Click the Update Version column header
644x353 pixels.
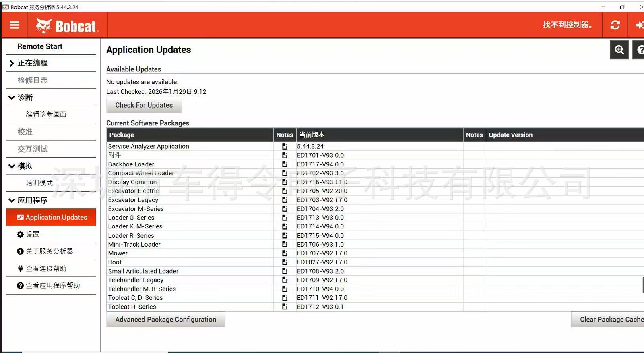pos(565,135)
